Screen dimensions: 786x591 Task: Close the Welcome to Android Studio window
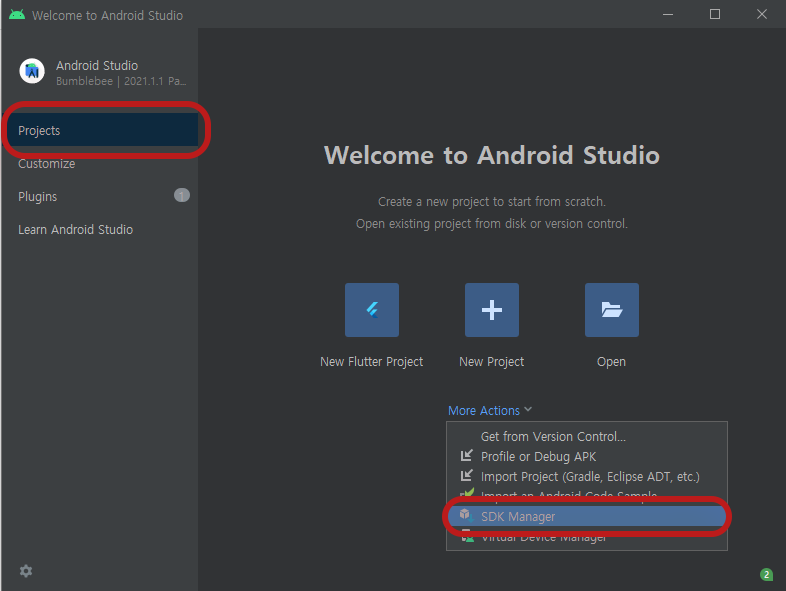(x=762, y=15)
